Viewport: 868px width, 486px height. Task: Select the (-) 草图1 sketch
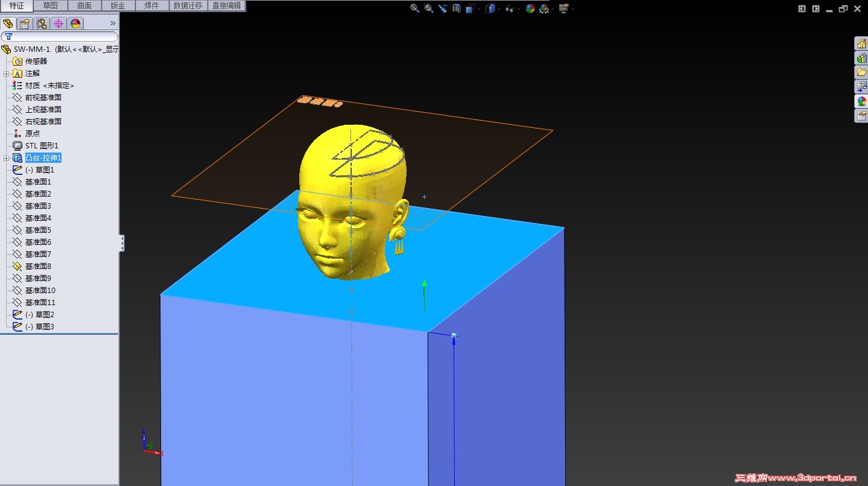(34, 170)
